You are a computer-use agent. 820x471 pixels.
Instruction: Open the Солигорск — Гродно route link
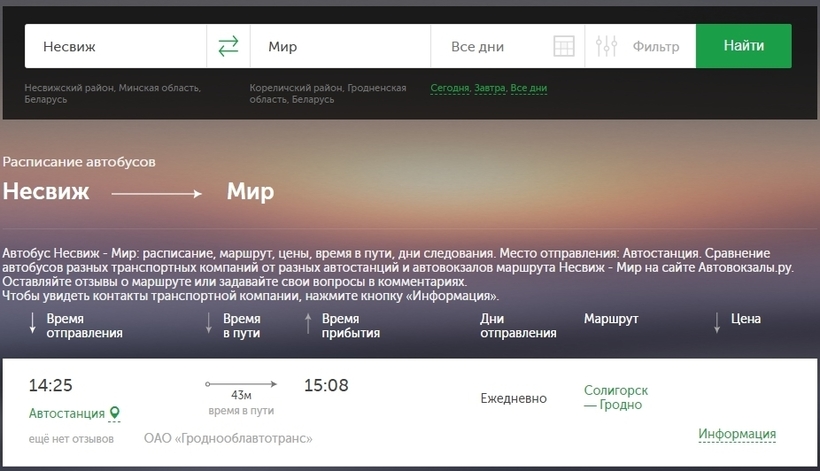point(616,397)
